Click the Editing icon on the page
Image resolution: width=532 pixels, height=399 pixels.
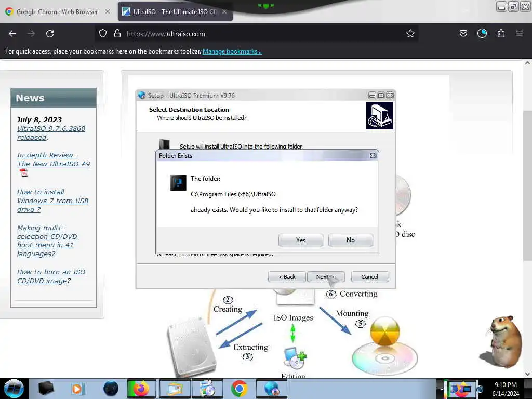295,358
